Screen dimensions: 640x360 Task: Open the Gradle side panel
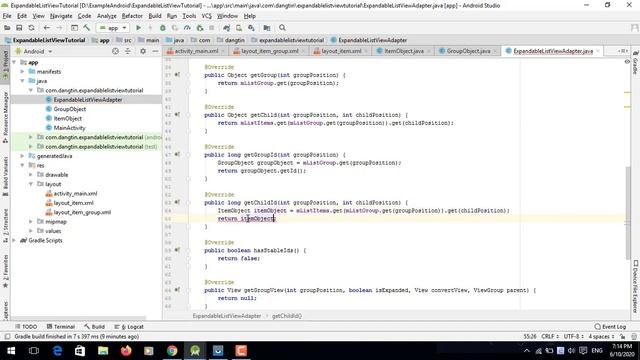coord(636,63)
